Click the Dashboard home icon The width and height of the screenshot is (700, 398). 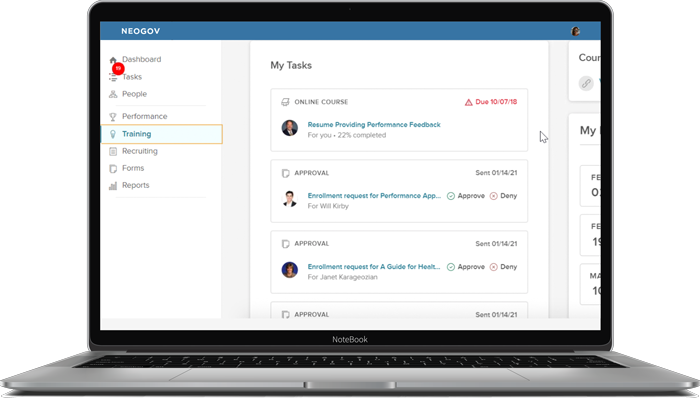[113, 59]
